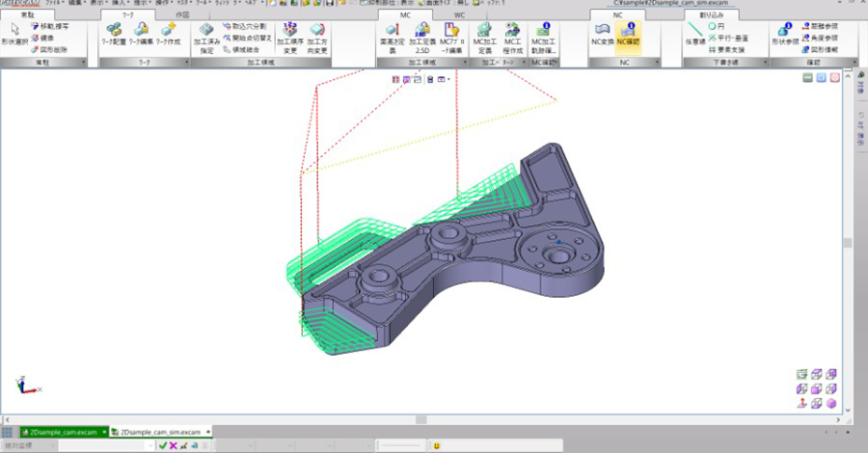Click the 角度参照 angle reference tool
Viewport: 868px width, 453px height.
pos(820,39)
